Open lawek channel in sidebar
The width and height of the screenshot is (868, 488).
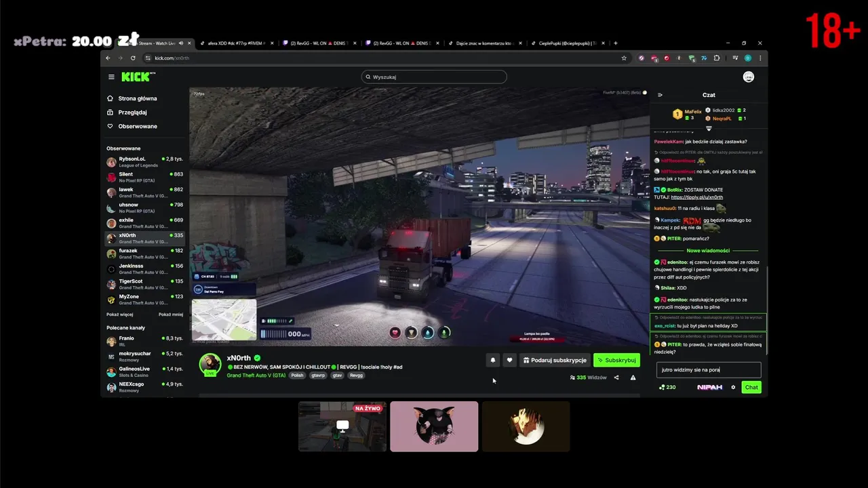[x=144, y=192]
